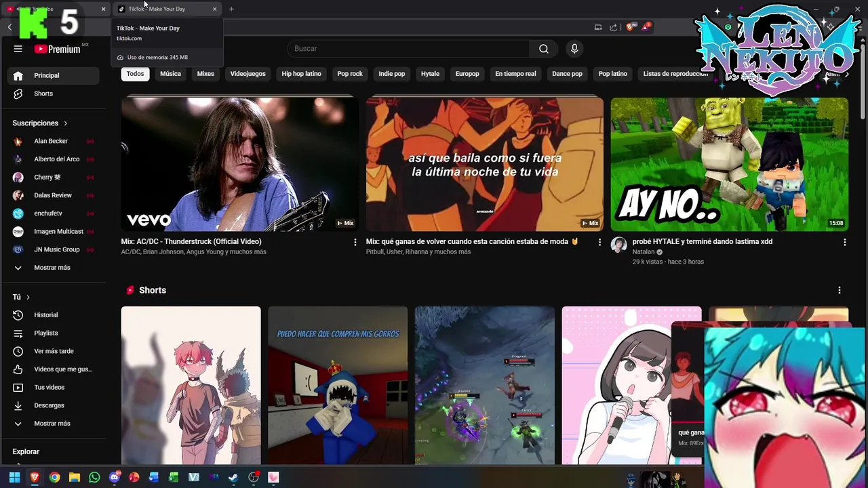Switch to the TikTok browser tab

coord(167,9)
